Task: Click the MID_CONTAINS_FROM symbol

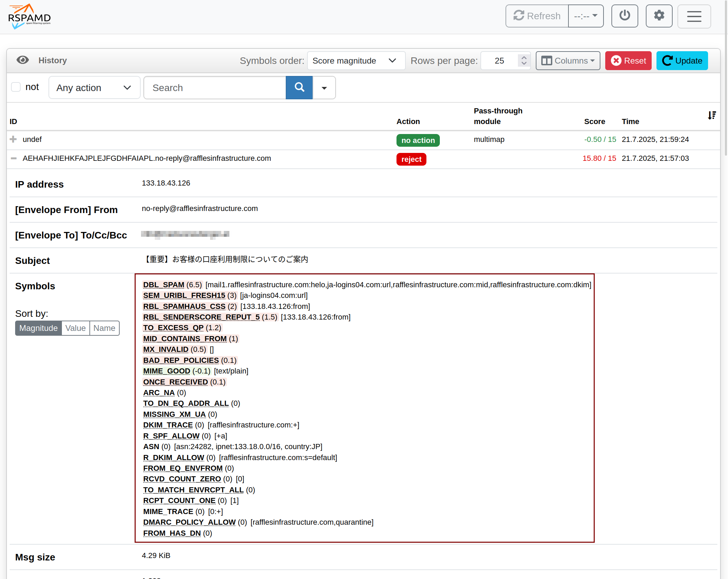Action: coord(185,339)
